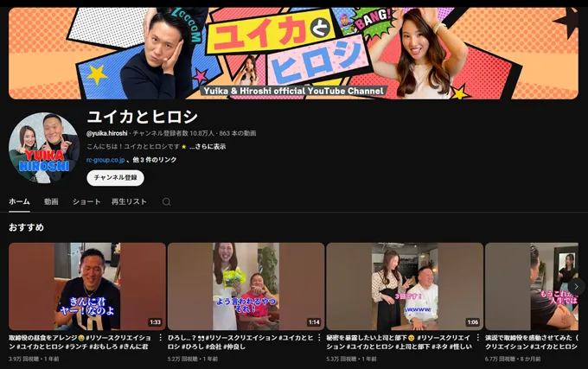Open the video title 取締役の昼食をアレンジ
588x369 pixels.
point(80,342)
